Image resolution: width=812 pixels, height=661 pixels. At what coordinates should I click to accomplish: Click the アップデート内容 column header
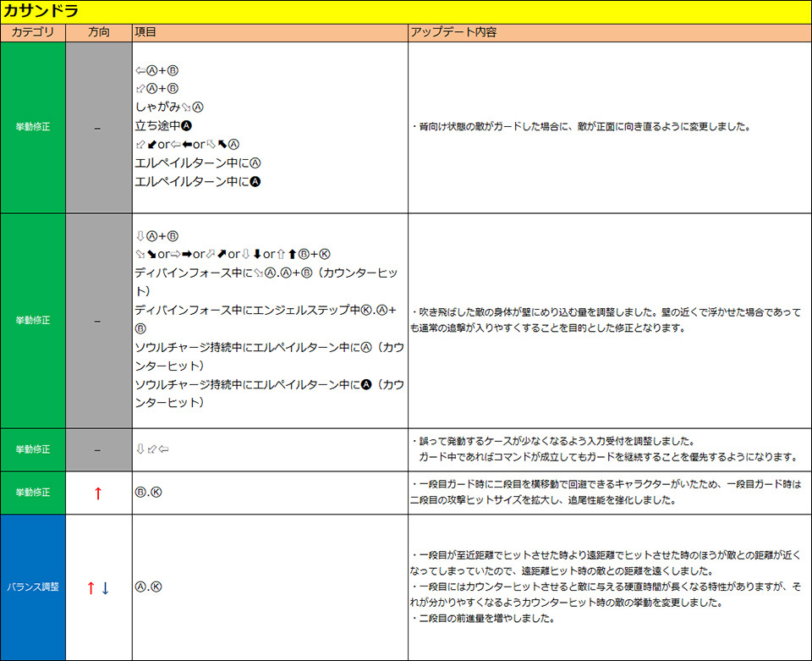point(453,32)
